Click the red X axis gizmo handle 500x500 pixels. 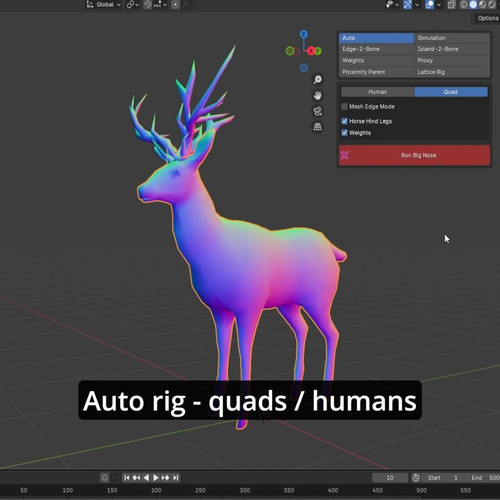pos(311,51)
